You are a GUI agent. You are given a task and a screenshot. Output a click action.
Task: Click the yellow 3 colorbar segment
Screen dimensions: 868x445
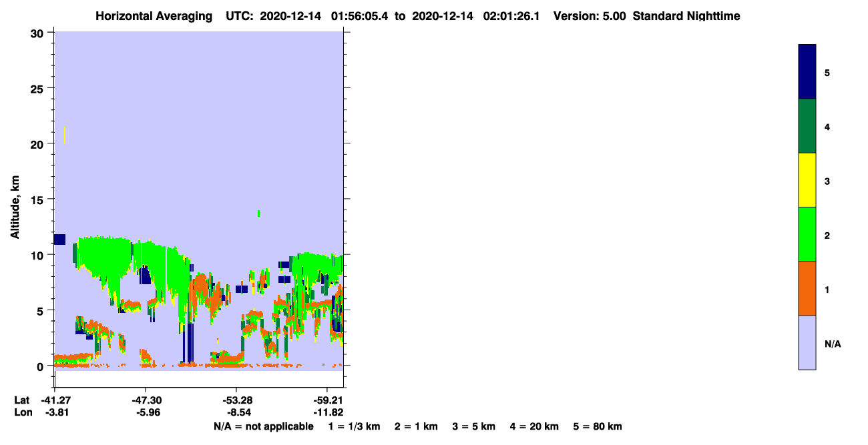pos(807,180)
